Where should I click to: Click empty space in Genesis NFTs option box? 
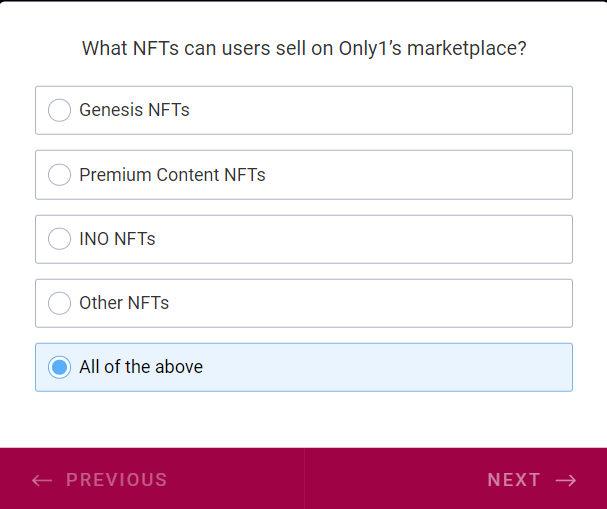click(400, 110)
